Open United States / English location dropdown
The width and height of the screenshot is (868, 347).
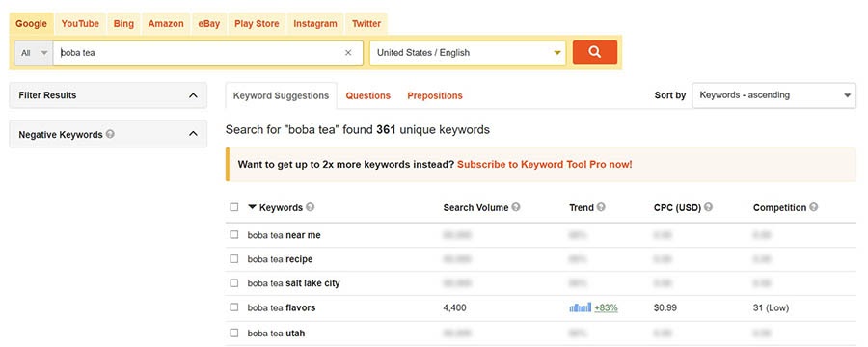(x=468, y=53)
